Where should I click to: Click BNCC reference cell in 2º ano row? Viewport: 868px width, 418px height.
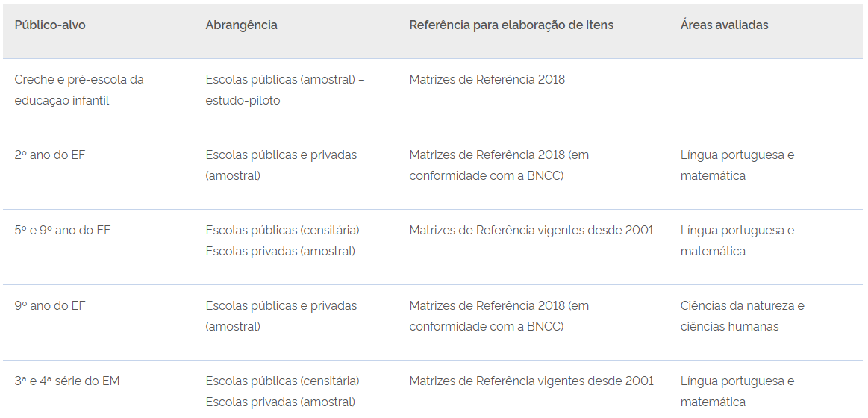(499, 165)
